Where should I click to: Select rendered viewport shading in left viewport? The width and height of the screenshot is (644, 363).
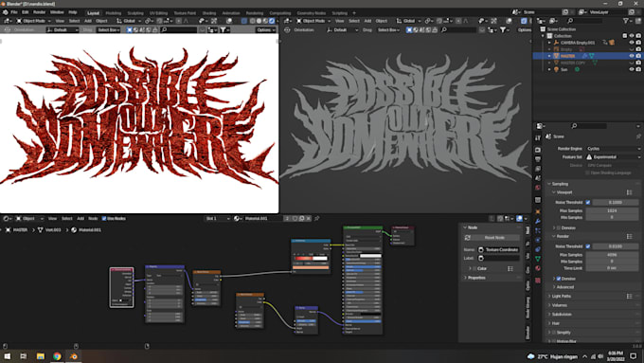(x=272, y=21)
